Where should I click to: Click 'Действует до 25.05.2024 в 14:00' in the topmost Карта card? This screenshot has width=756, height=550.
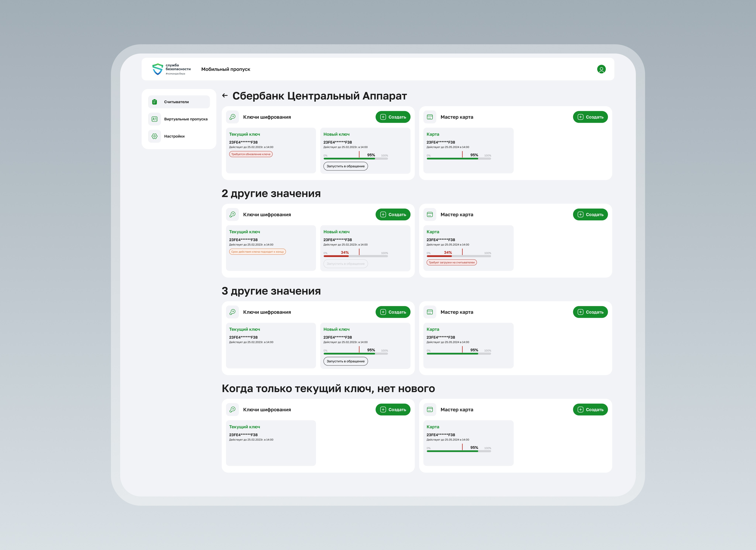[448, 147]
